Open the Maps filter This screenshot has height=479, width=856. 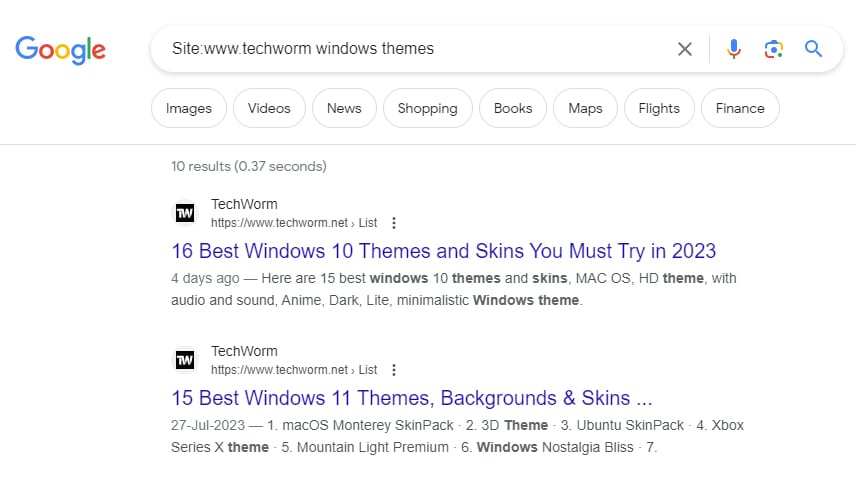pos(585,108)
